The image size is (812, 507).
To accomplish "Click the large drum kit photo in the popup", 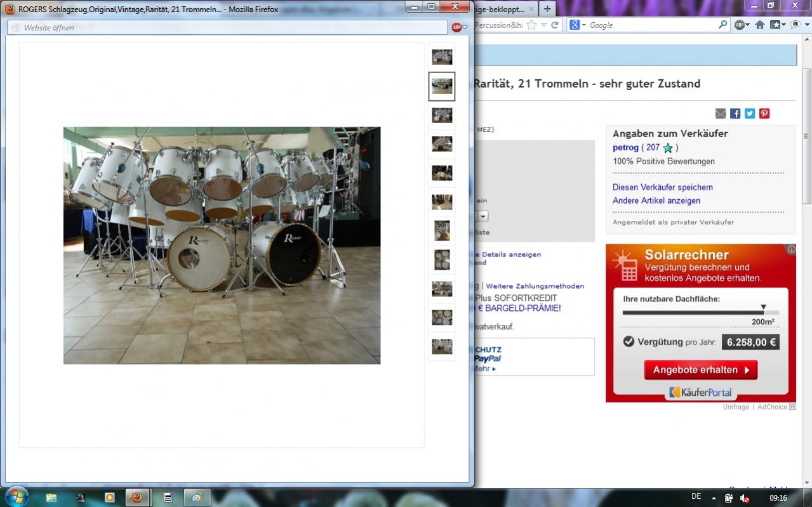I will pyautogui.click(x=222, y=245).
